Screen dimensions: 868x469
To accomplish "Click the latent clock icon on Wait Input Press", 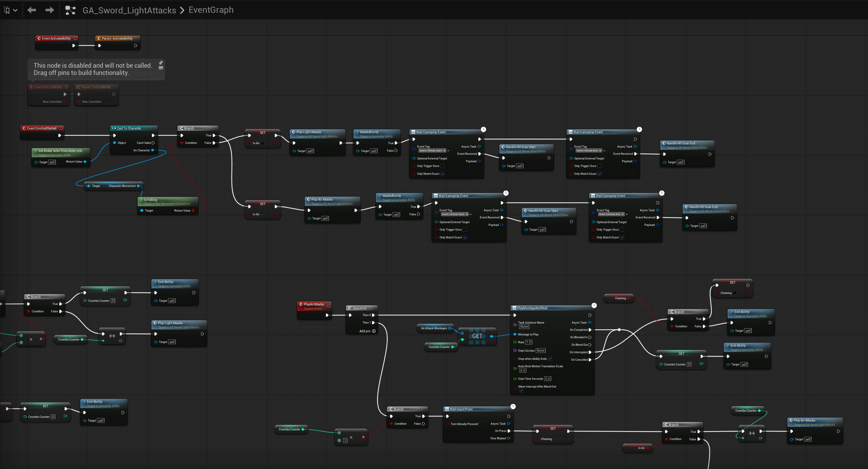I will pos(513,406).
